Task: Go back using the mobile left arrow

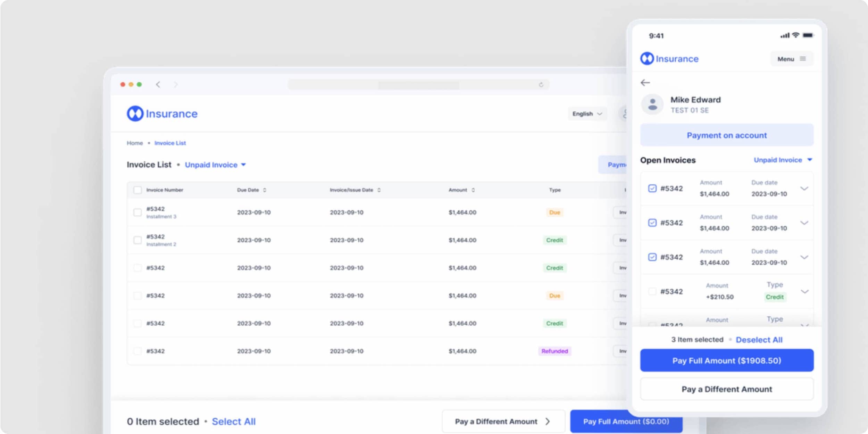Action: [x=645, y=83]
